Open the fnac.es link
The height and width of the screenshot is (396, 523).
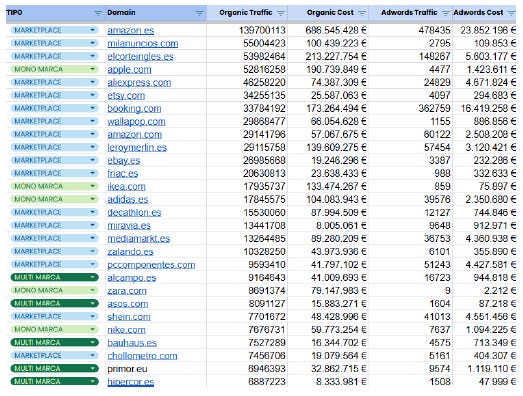123,173
